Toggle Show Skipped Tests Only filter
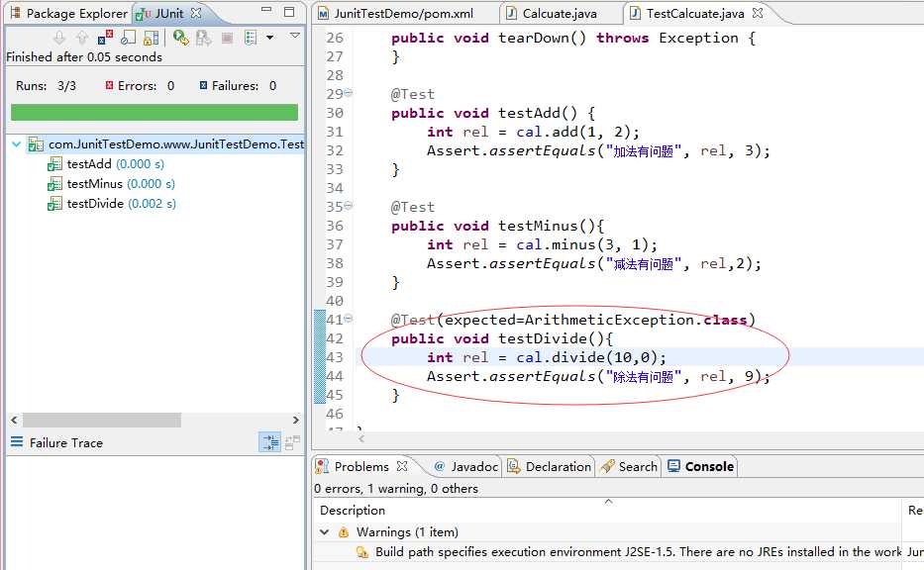Screen dimensions: 924x570 click(x=128, y=38)
